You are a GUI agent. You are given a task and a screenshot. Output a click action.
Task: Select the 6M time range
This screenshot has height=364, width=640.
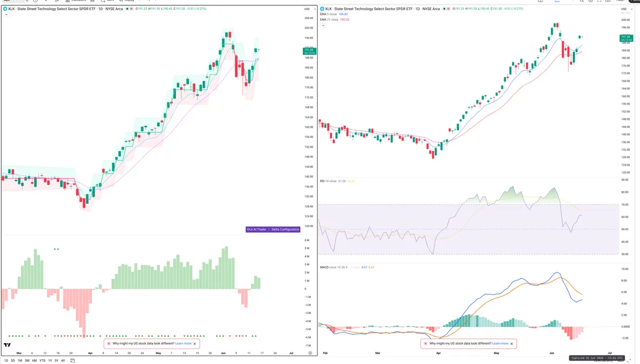click(34, 361)
